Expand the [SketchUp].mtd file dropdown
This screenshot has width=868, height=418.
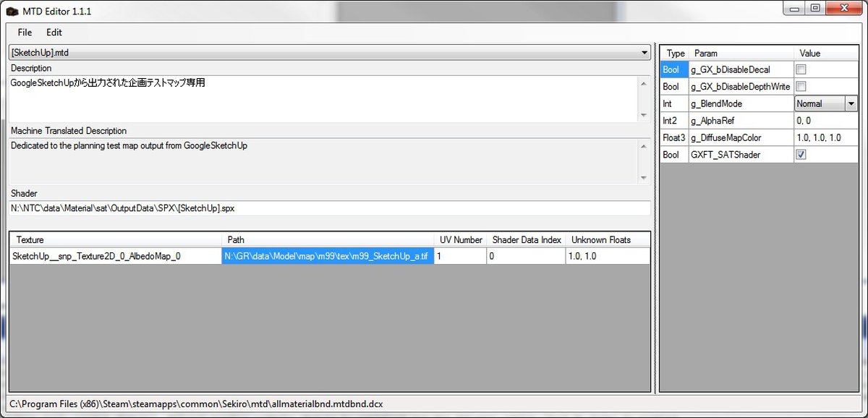(644, 53)
